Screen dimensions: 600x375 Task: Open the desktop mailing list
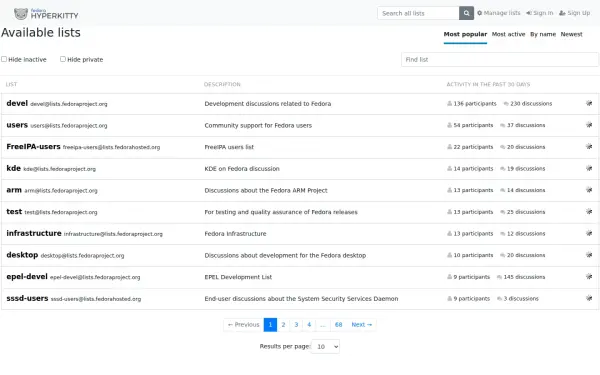(x=22, y=255)
